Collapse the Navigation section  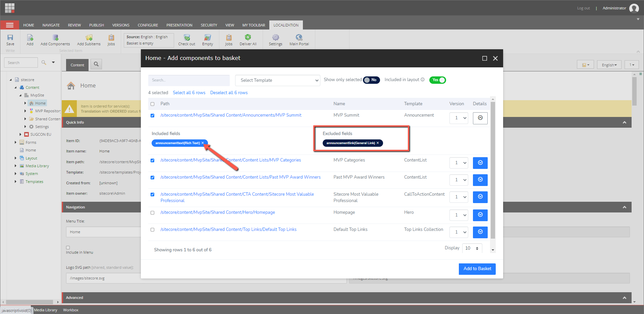click(624, 207)
